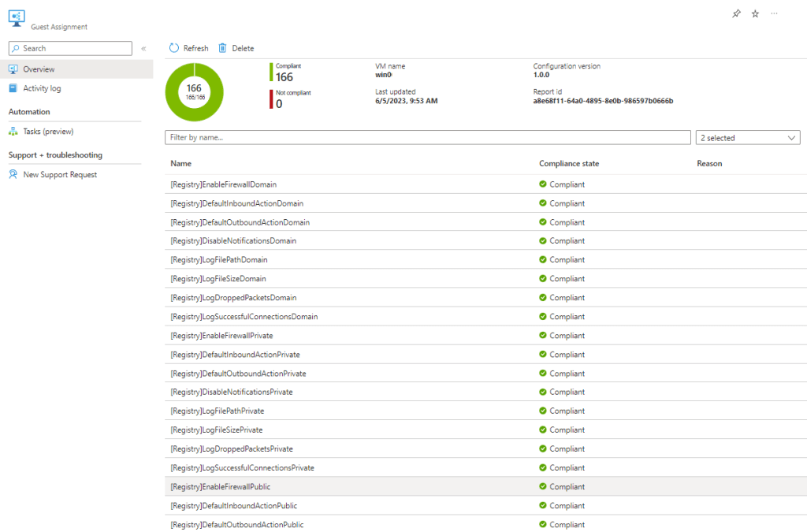Collapse the sidebar with the double chevron
The height and width of the screenshot is (532, 807).
(143, 49)
